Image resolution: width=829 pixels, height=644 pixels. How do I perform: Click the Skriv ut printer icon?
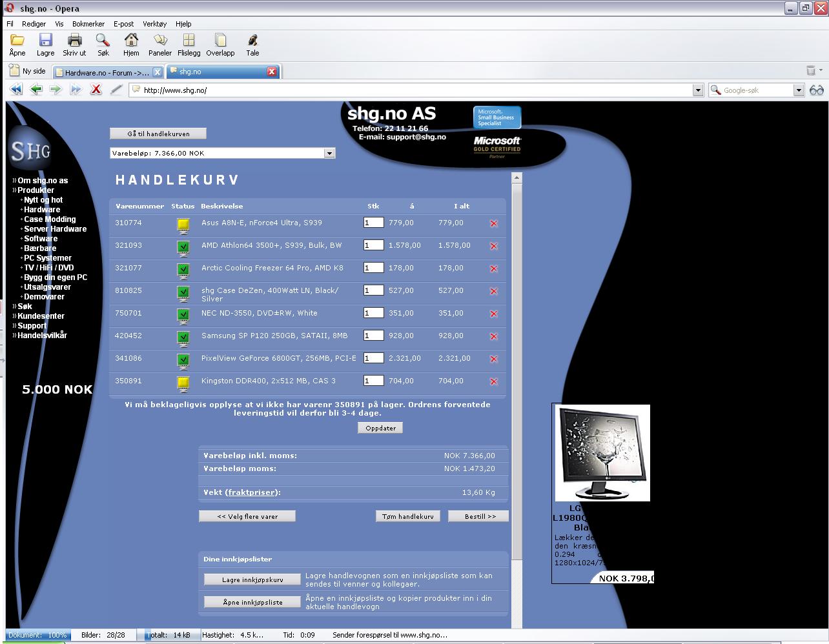pos(74,41)
